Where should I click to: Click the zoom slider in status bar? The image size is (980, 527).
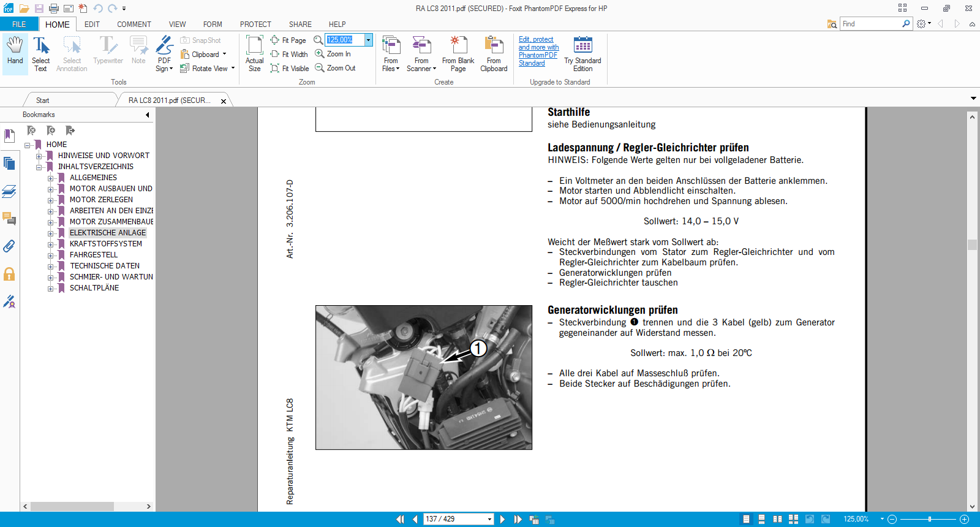tap(929, 519)
